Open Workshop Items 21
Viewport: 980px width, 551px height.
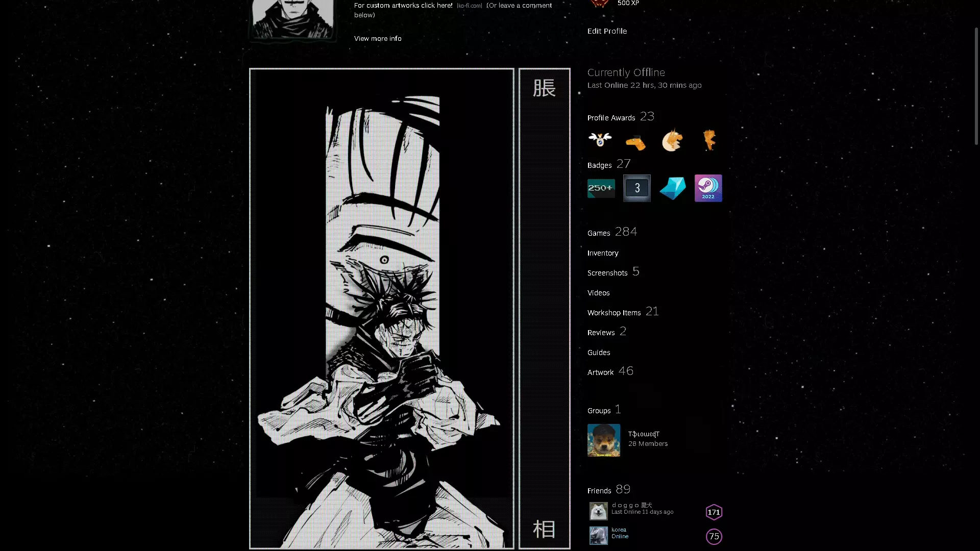click(x=623, y=312)
